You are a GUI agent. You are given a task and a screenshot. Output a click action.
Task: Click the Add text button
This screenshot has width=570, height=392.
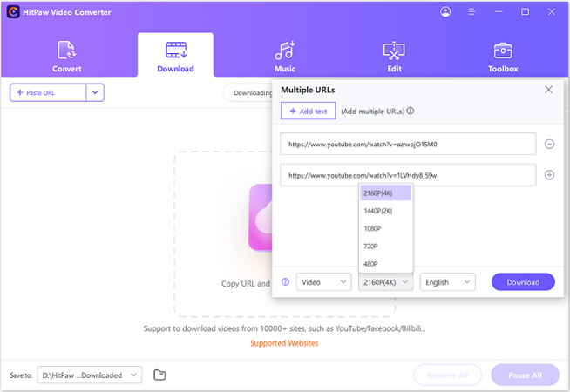(x=308, y=111)
